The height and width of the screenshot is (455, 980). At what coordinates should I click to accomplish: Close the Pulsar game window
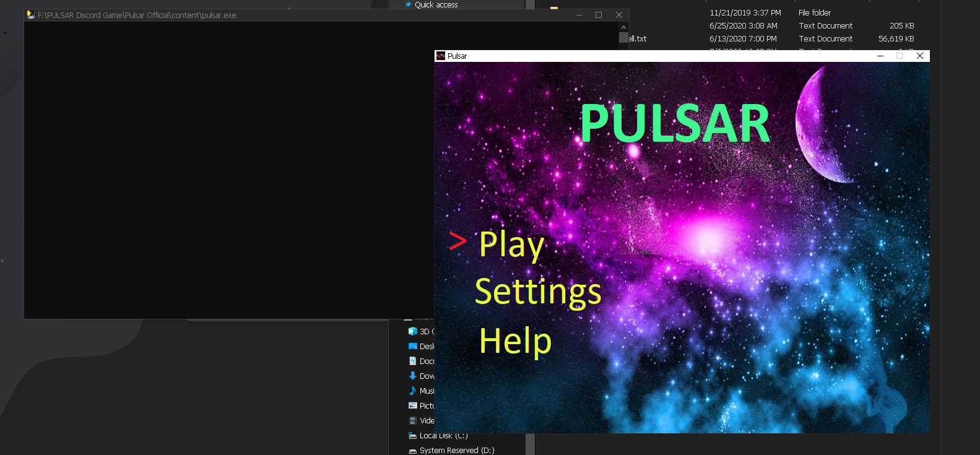pos(920,56)
